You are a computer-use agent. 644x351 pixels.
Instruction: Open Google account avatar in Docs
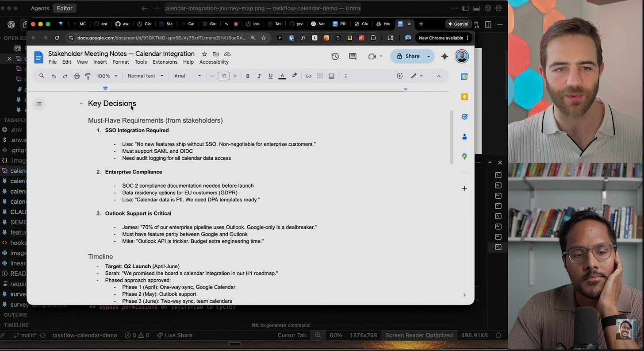tap(462, 56)
